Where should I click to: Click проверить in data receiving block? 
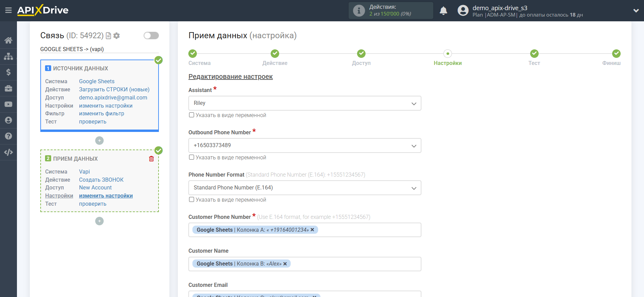pos(93,204)
